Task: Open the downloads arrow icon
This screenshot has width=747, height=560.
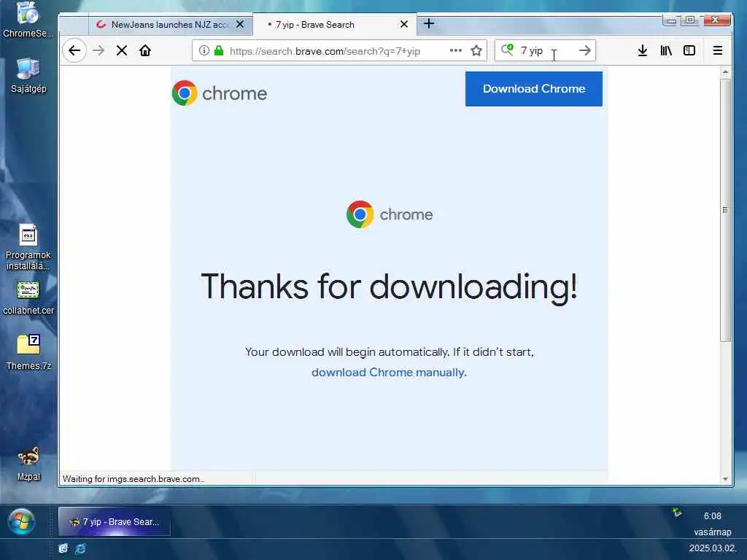Action: [x=642, y=50]
